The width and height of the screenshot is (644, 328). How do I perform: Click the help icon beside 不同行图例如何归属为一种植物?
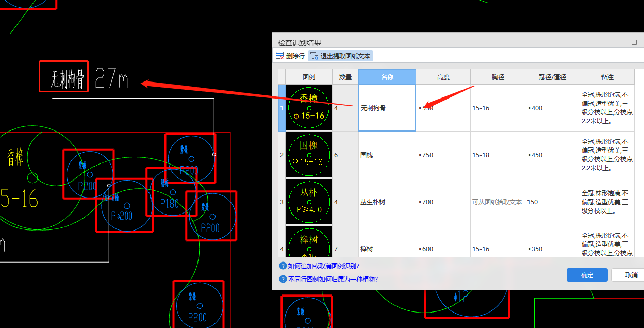pyautogui.click(x=283, y=279)
